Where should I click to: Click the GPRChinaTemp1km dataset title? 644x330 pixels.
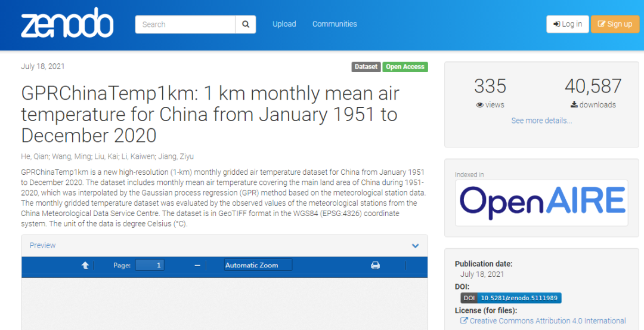click(210, 114)
